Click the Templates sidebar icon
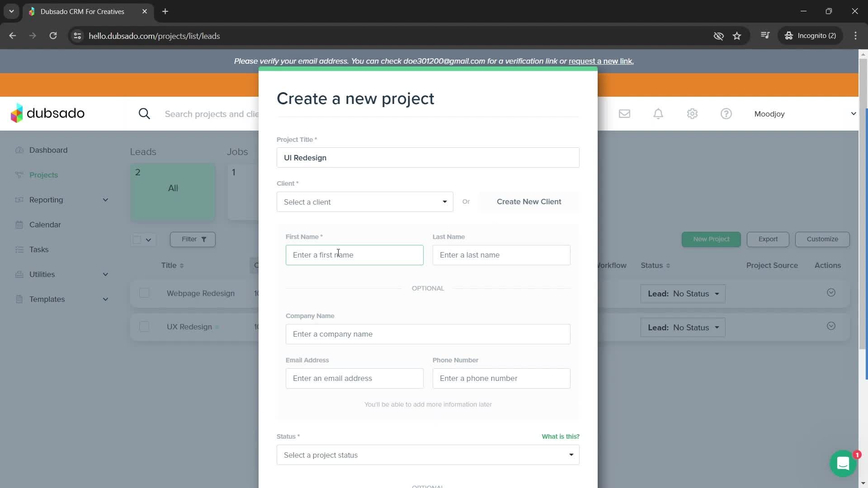Image resolution: width=868 pixels, height=488 pixels. point(19,299)
